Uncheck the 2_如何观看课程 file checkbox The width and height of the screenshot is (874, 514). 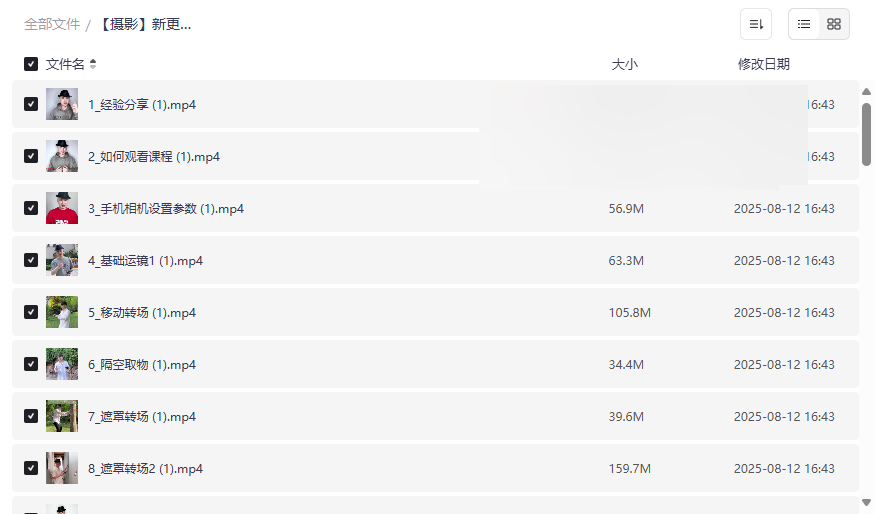point(31,156)
